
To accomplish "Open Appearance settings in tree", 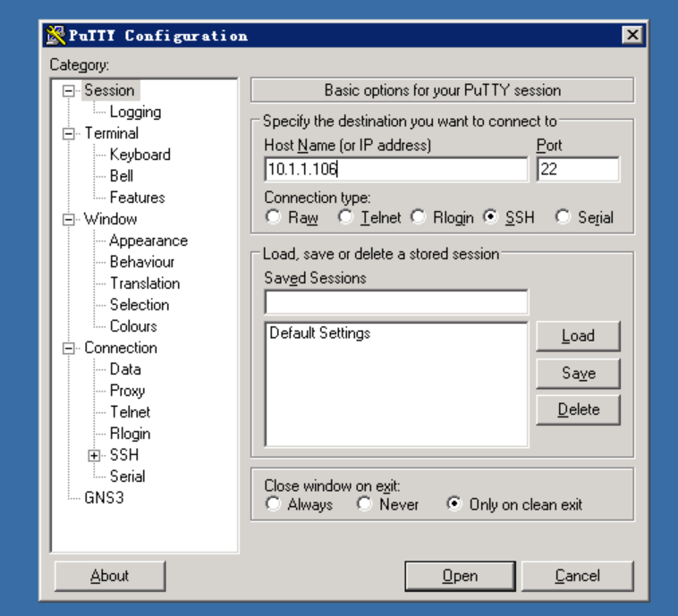I will click(148, 240).
